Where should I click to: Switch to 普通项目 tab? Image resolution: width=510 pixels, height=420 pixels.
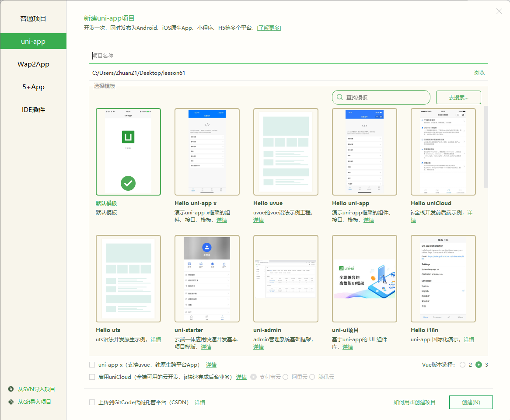pos(33,18)
